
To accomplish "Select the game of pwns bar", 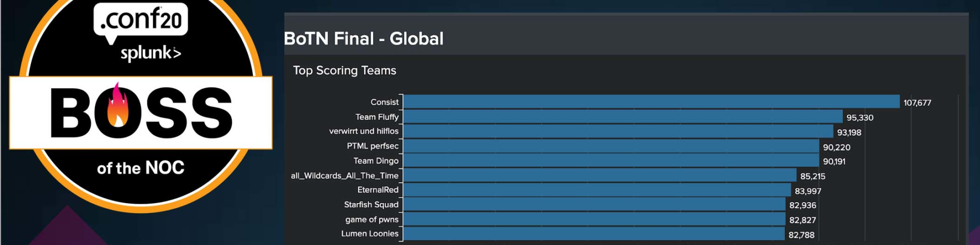I will coord(594,219).
